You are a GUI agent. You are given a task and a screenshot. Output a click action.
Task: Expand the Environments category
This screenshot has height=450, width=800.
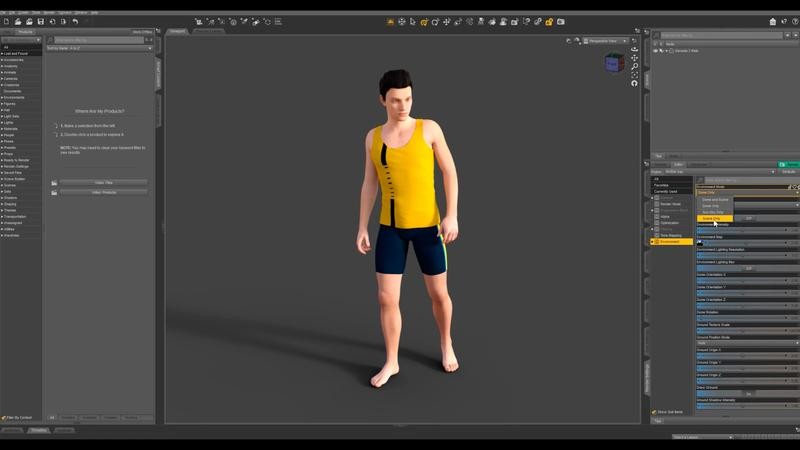pos(14,97)
